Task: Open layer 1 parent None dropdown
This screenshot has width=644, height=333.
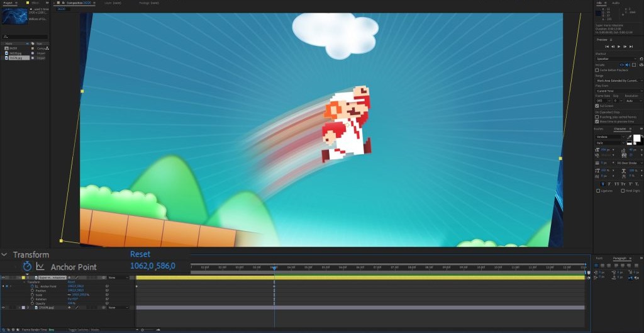Action: [x=118, y=278]
